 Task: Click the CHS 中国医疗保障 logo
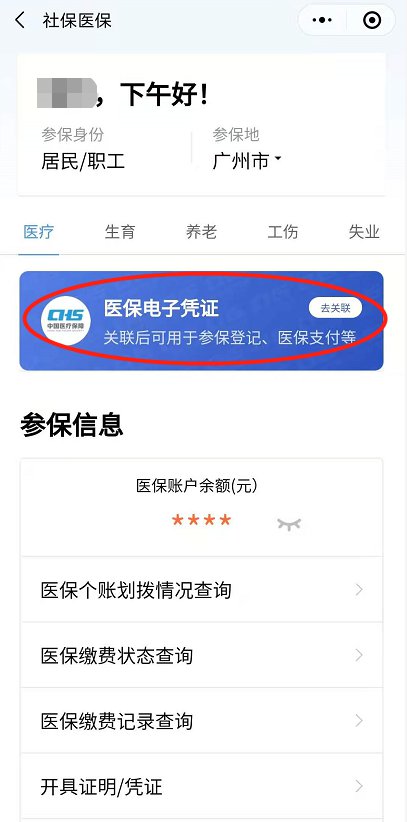pyautogui.click(x=66, y=320)
